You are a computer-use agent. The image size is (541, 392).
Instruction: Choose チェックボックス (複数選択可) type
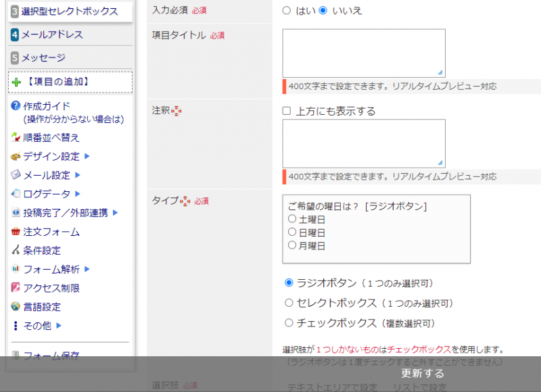[289, 323]
